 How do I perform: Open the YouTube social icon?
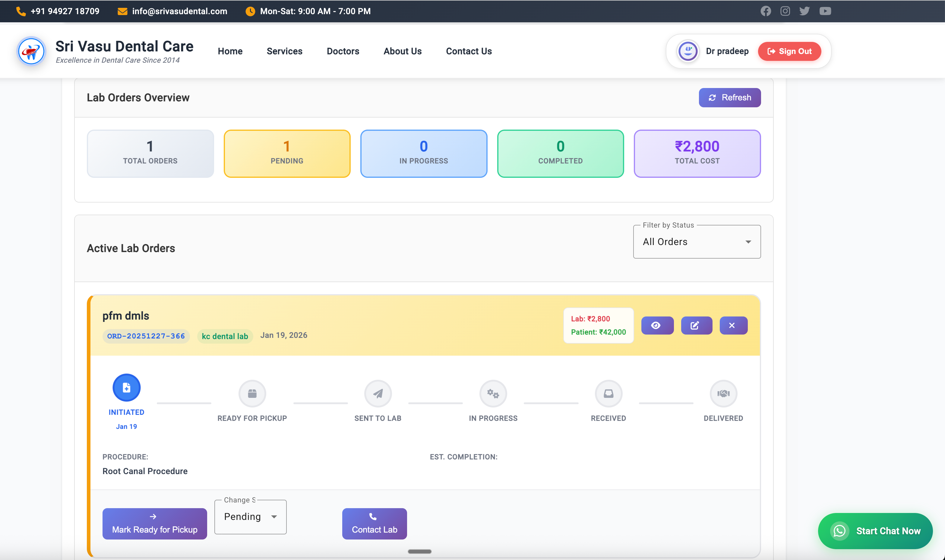pyautogui.click(x=825, y=11)
